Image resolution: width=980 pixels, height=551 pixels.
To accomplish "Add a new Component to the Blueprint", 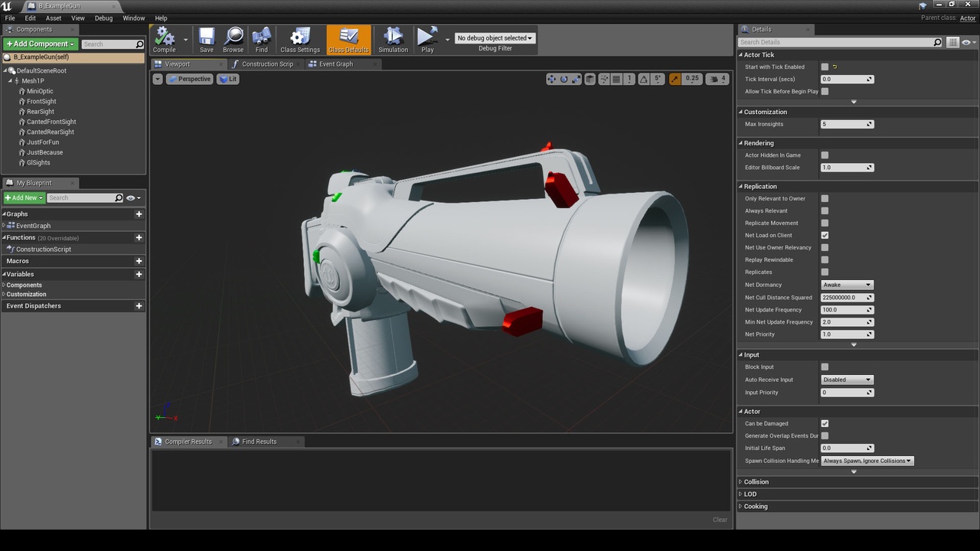I will coord(40,44).
